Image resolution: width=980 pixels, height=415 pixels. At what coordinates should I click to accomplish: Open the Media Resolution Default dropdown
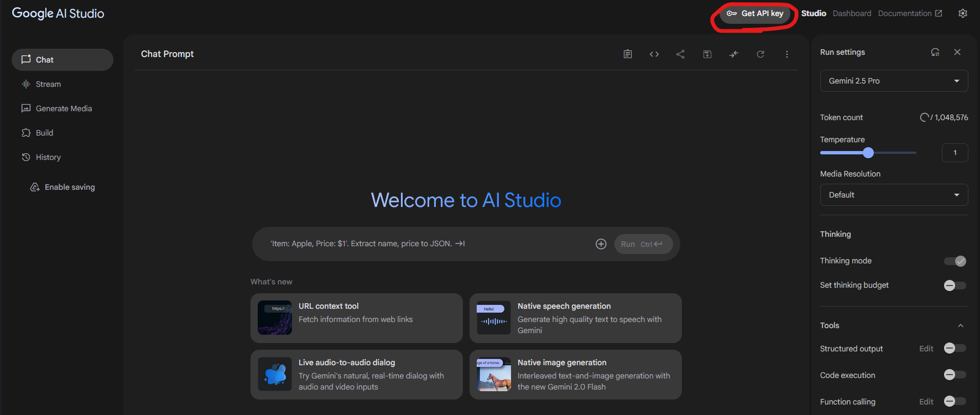tap(894, 195)
